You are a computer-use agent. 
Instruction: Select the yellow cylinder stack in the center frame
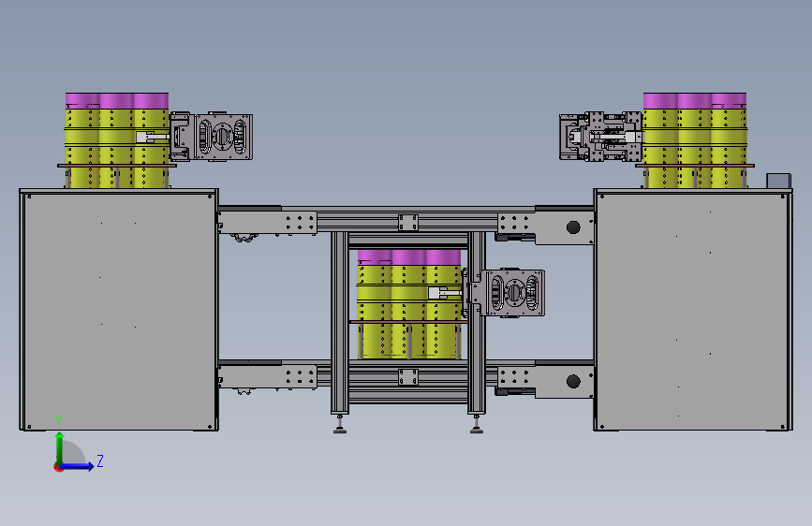tap(409, 311)
